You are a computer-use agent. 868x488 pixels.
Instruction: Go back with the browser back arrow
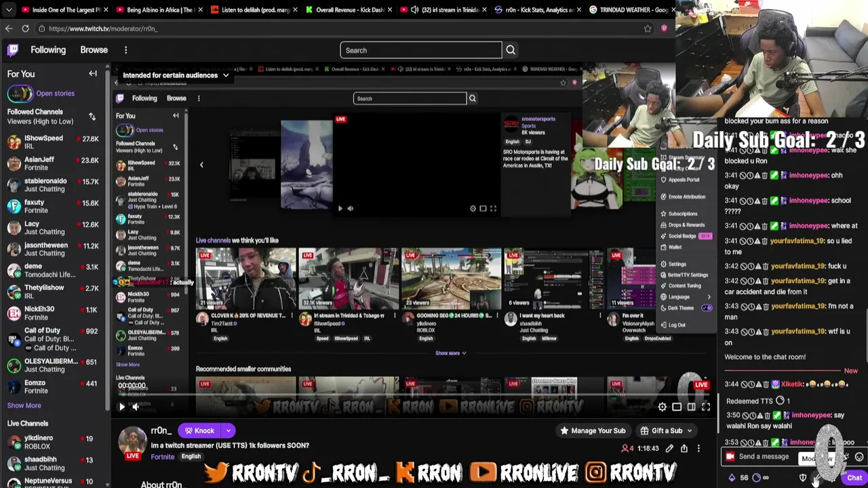click(x=9, y=28)
